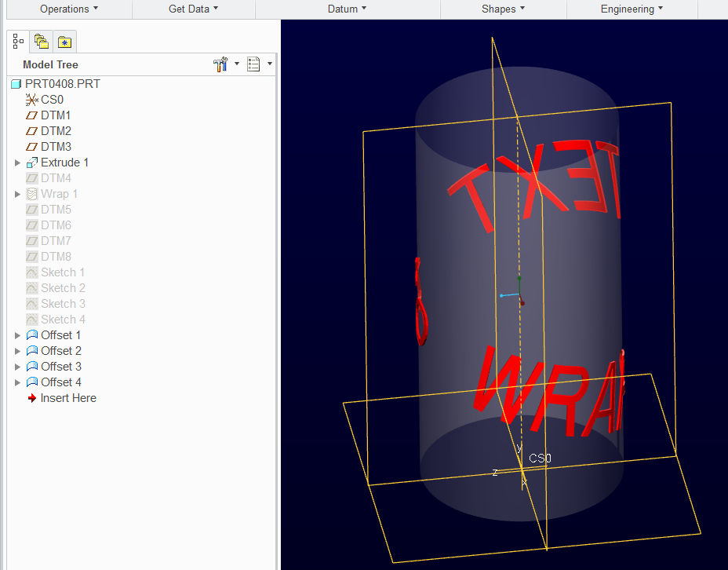The height and width of the screenshot is (570, 728).
Task: Select hidden datum DTM6
Action: pyautogui.click(x=56, y=225)
